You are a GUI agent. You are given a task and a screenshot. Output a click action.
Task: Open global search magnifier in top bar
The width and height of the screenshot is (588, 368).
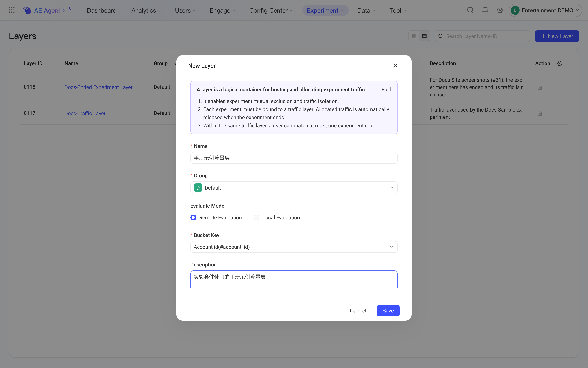(x=470, y=10)
